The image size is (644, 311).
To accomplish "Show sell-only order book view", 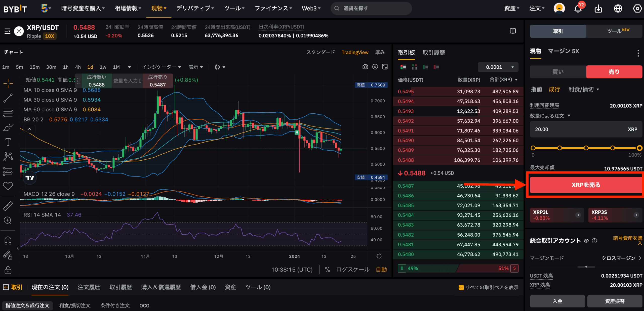I will [436, 67].
